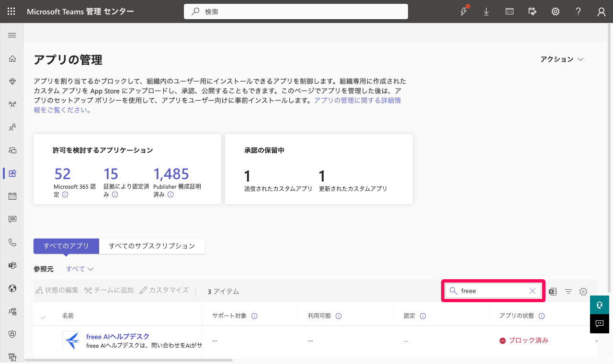Clear the freee search with X button
Screen dimensions: 613x364
click(533, 291)
